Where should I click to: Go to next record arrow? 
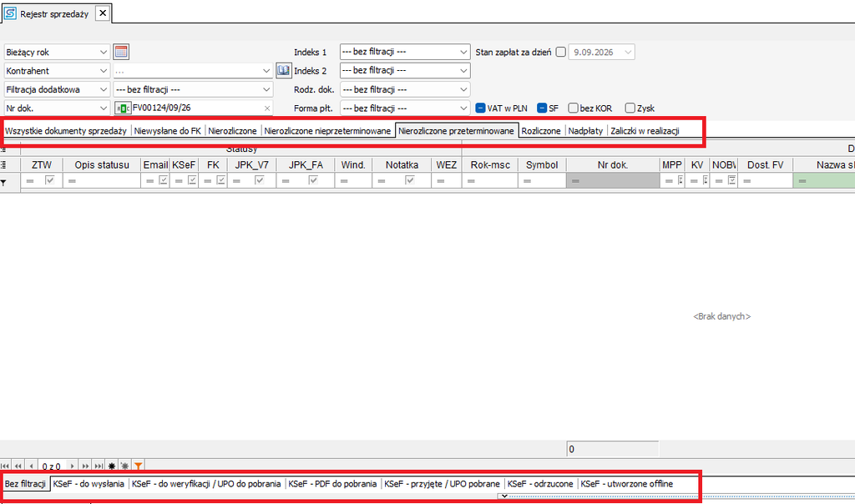click(x=72, y=466)
